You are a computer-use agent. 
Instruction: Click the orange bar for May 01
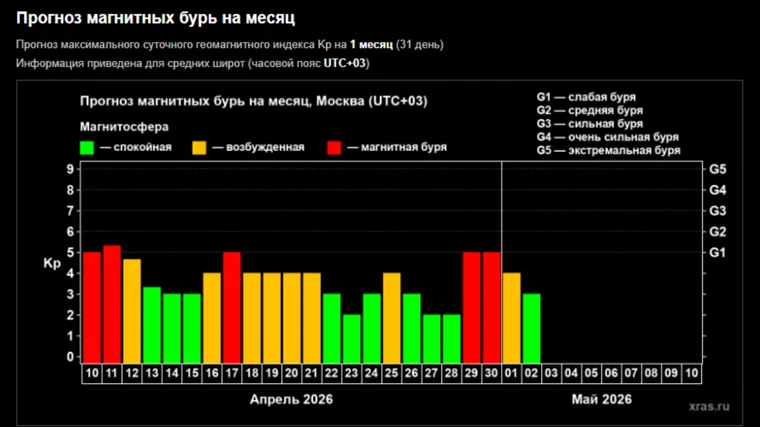click(512, 316)
